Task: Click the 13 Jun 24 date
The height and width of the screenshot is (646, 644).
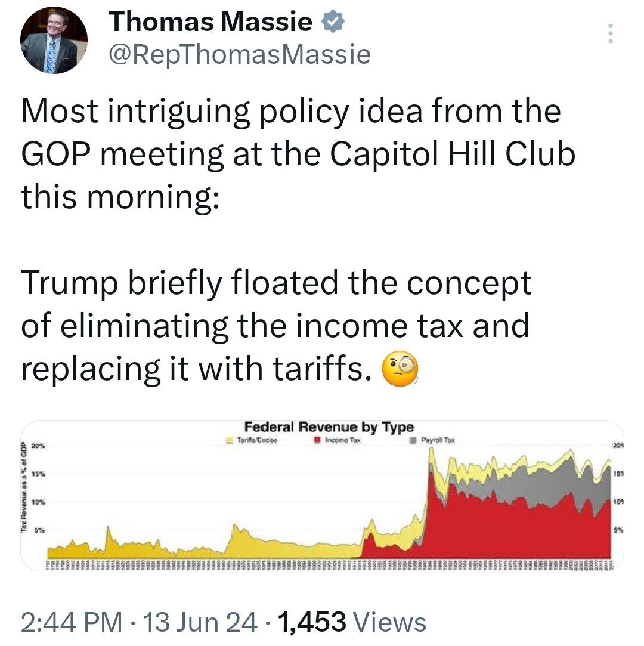Action: coord(200,622)
